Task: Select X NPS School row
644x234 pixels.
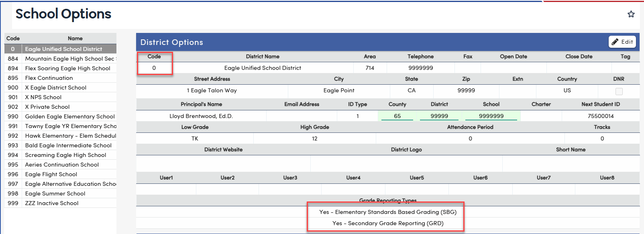Action: coord(60,97)
